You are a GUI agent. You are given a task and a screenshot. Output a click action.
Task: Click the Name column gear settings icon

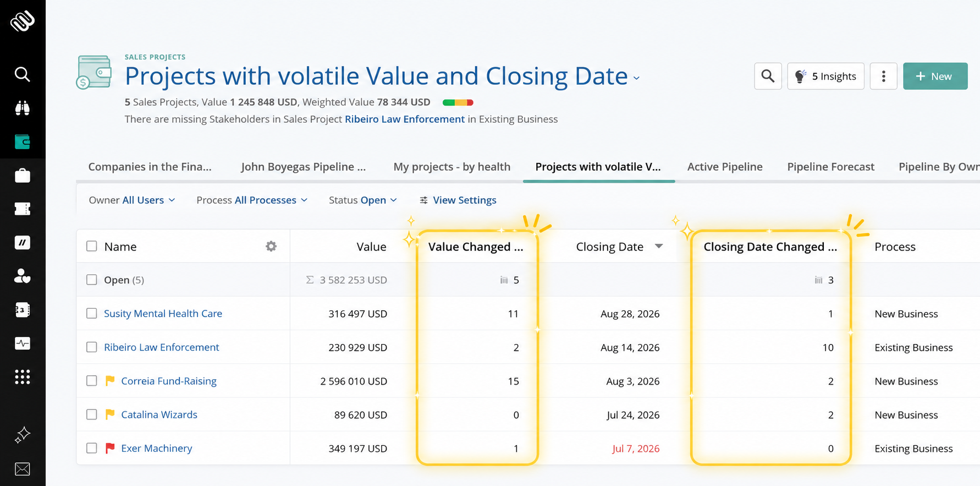coord(271,247)
